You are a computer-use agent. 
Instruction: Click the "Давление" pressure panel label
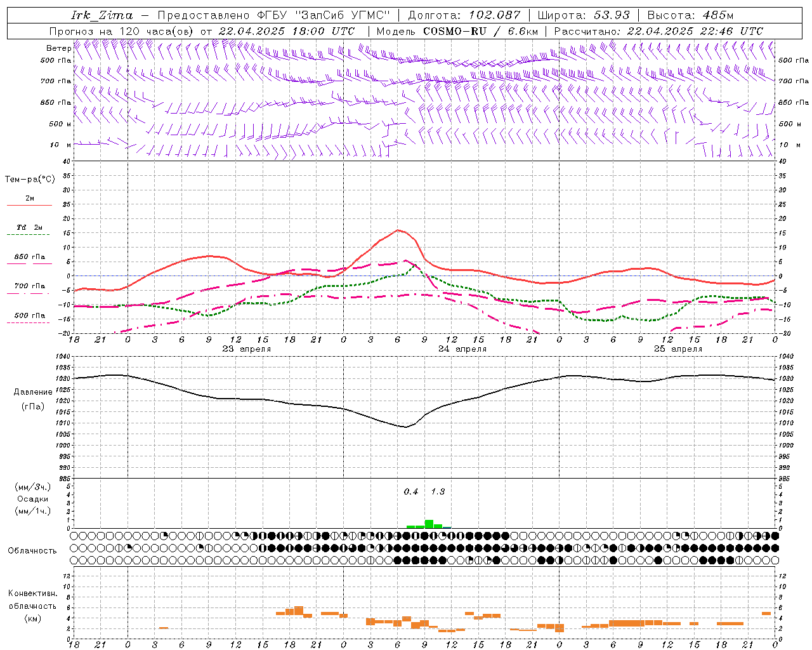[x=33, y=392]
